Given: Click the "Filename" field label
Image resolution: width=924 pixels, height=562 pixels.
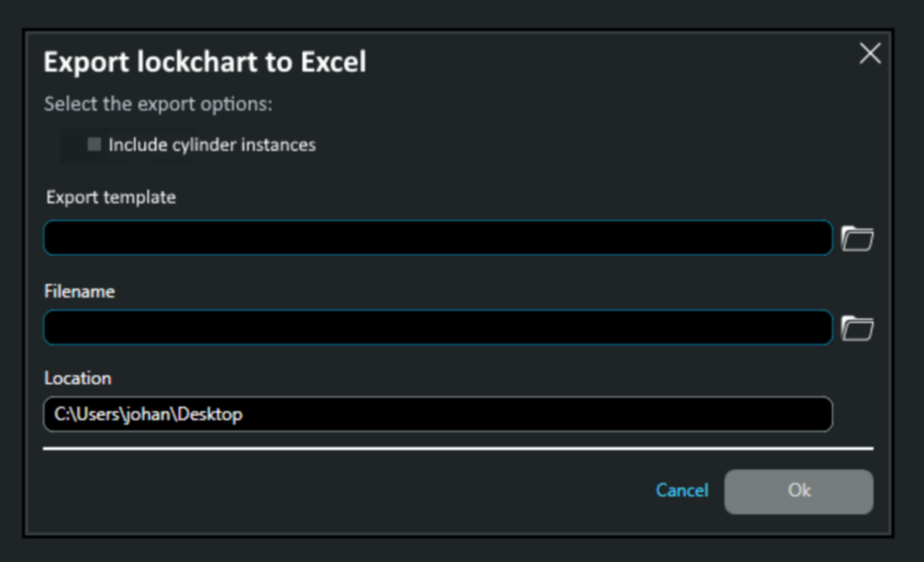Looking at the screenshot, I should [x=79, y=291].
